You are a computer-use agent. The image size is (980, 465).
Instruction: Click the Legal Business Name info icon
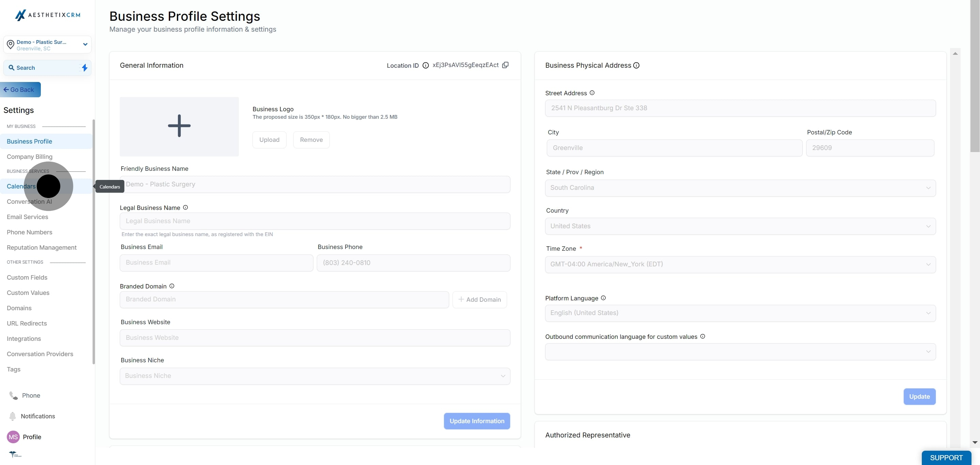tap(185, 207)
